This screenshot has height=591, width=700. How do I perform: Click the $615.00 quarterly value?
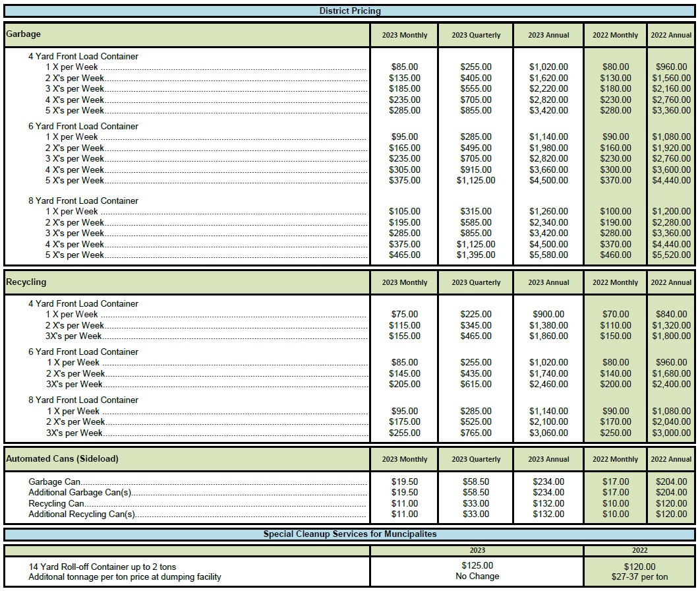[476, 384]
